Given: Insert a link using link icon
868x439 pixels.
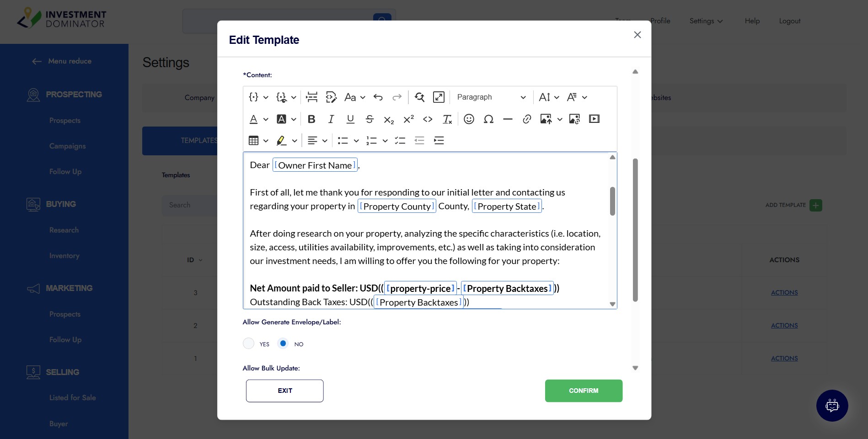Looking at the screenshot, I should 527,119.
